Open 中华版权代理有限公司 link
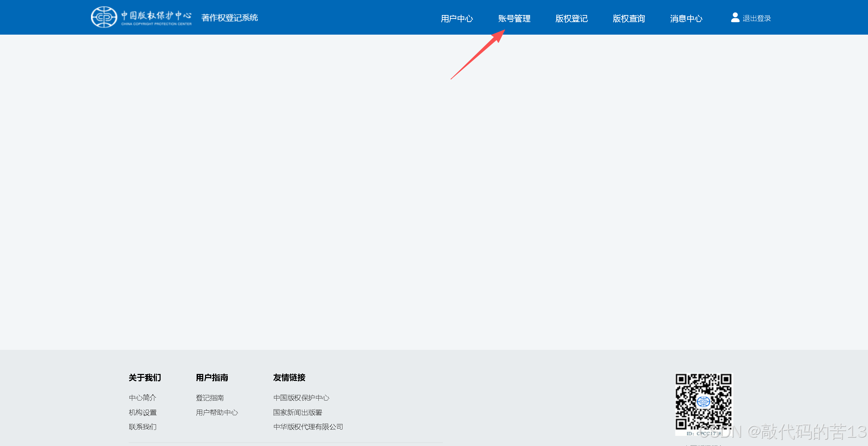This screenshot has width=868, height=446. [x=308, y=427]
